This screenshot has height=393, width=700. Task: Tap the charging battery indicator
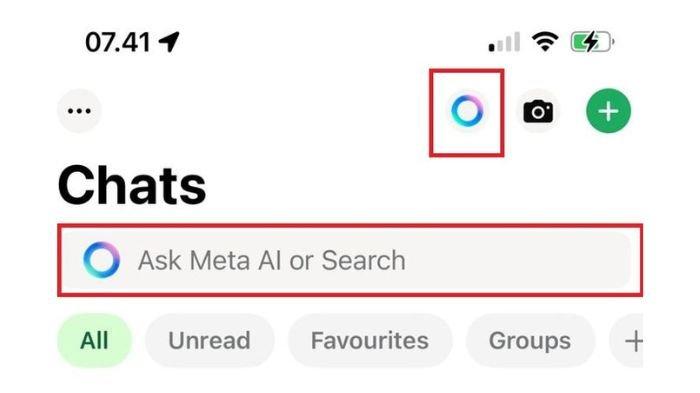pos(592,42)
